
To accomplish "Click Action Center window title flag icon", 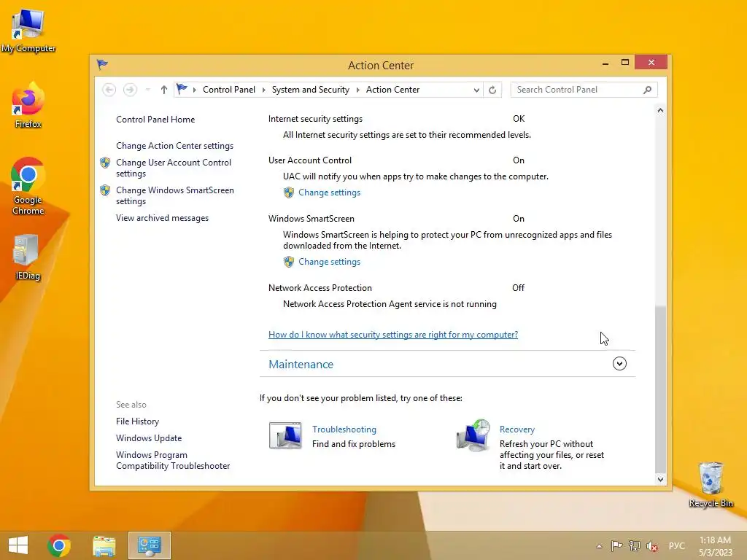I will point(102,64).
